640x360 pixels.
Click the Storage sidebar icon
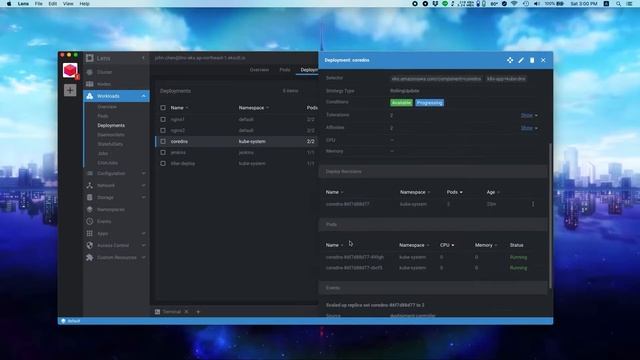tap(90, 197)
